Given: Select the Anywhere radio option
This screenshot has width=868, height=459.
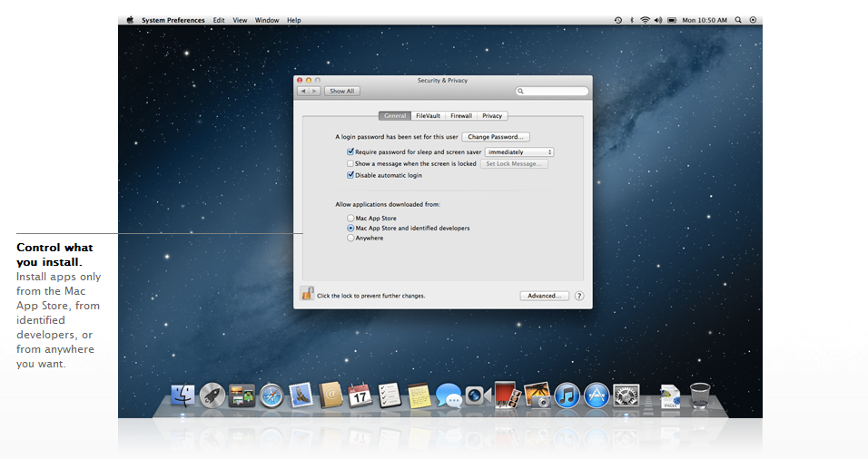Looking at the screenshot, I should tap(350, 238).
